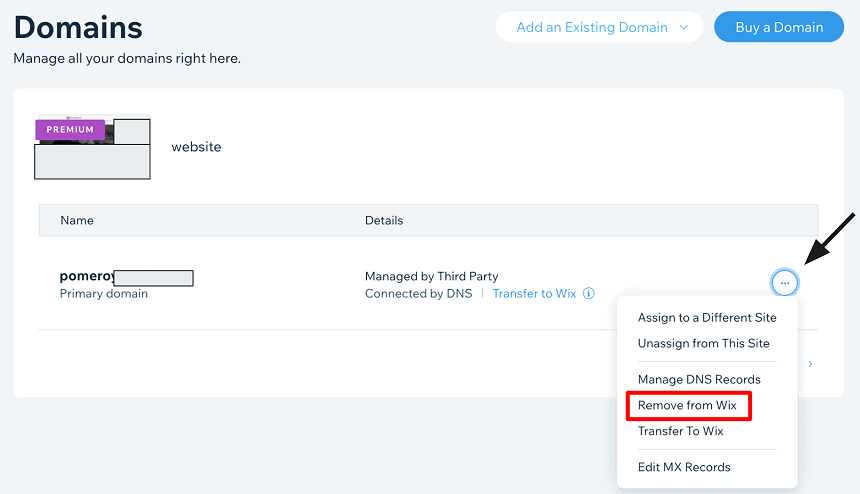Click the PREMIUM badge on the thumbnail
860x494 pixels.
[x=70, y=129]
